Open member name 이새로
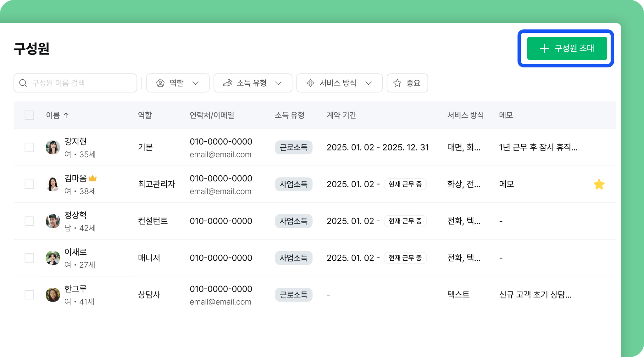 75,252
